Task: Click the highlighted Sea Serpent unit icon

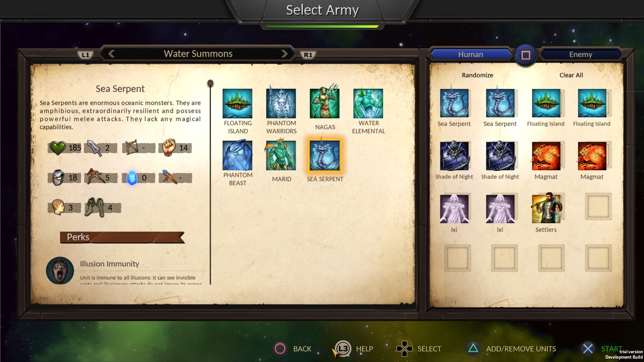Action: pos(325,156)
